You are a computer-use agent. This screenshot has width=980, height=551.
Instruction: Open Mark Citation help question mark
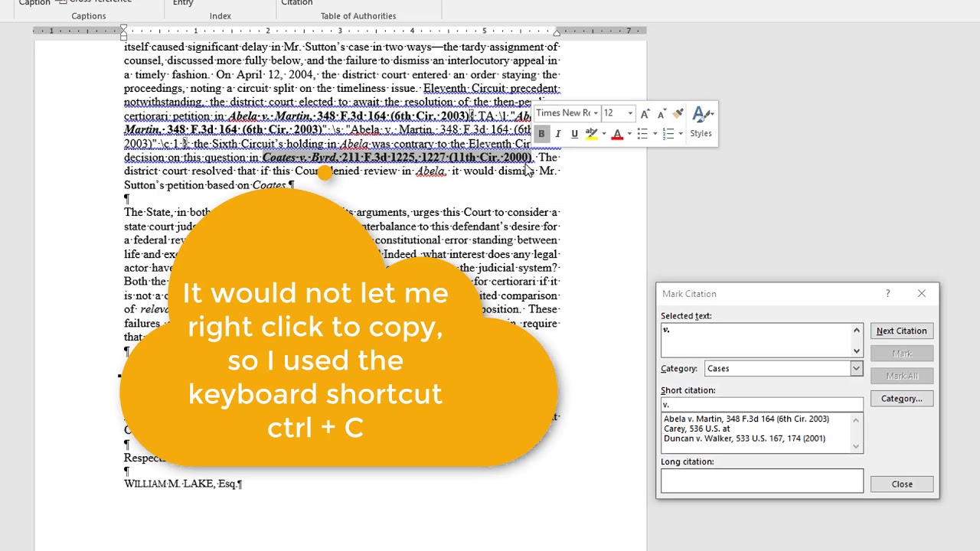[x=887, y=294]
